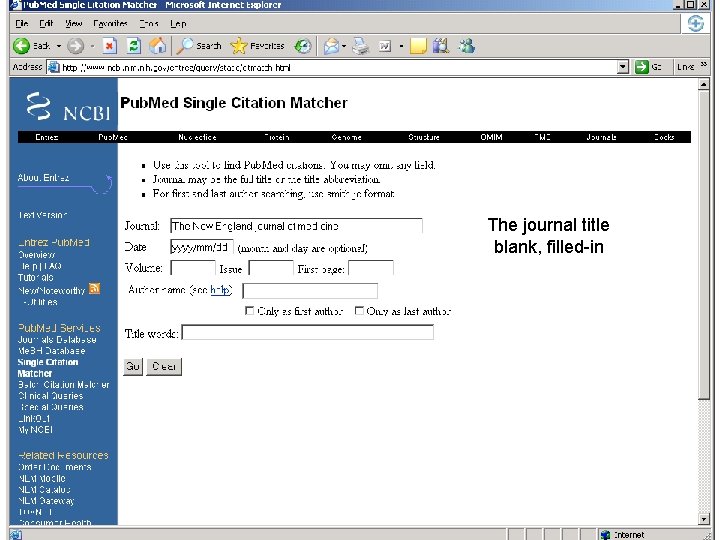Screen dimensions: 720x540
Task: Print page with printer icon
Action: tap(361, 46)
